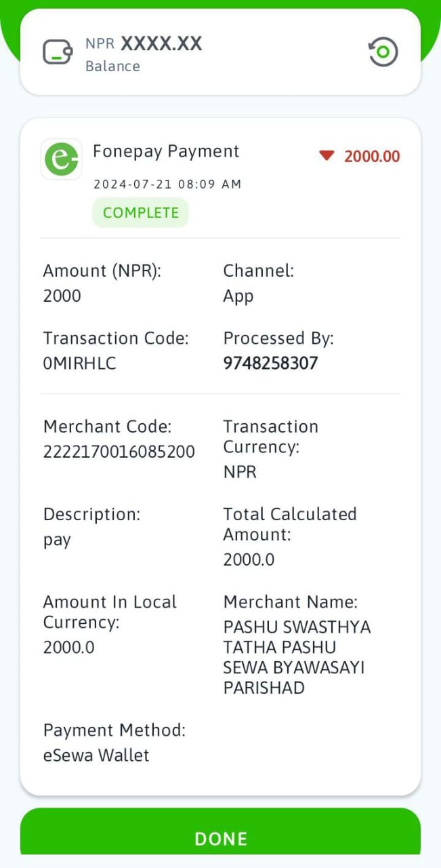Tap the hidden NPR XXXX.XX balance text
Screen dimensions: 441x868
144,44
